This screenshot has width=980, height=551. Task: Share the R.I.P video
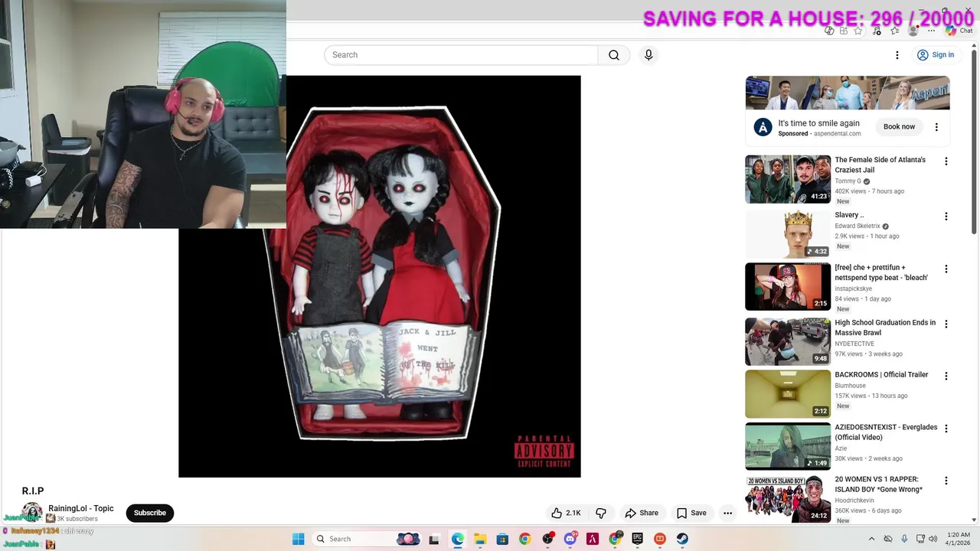click(642, 513)
